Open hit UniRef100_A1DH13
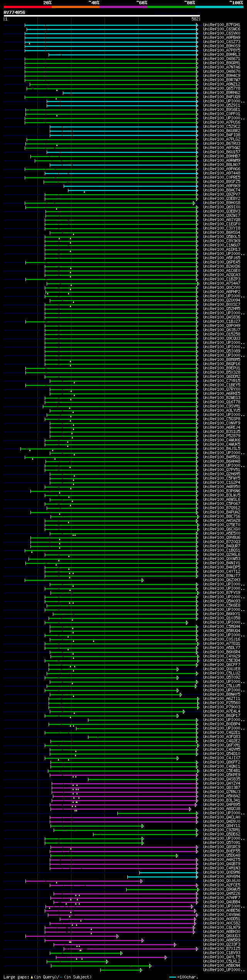Screen dimensions: 247x980 coord(222,250)
